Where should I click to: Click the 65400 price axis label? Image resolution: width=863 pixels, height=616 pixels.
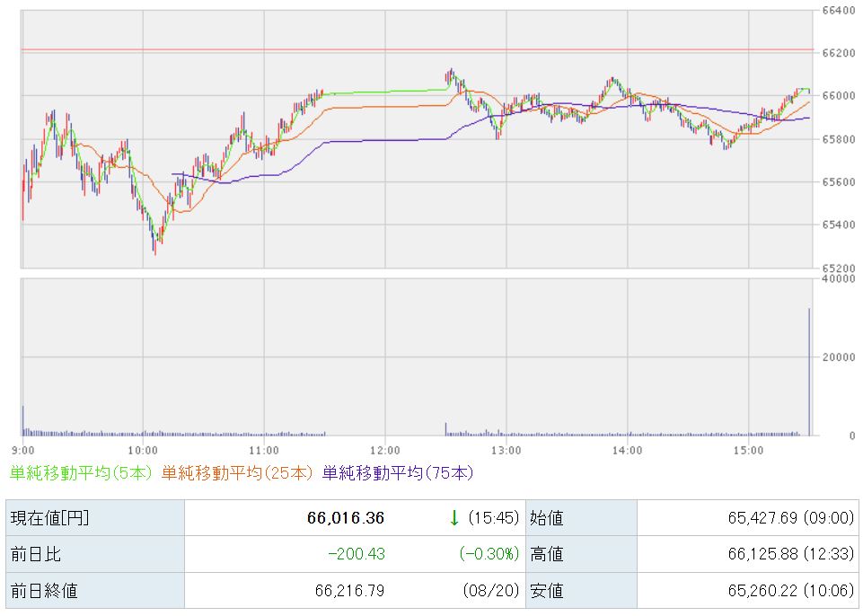(x=839, y=224)
